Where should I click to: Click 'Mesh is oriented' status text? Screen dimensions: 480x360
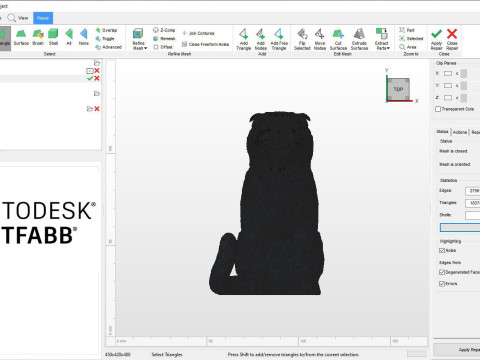click(455, 164)
